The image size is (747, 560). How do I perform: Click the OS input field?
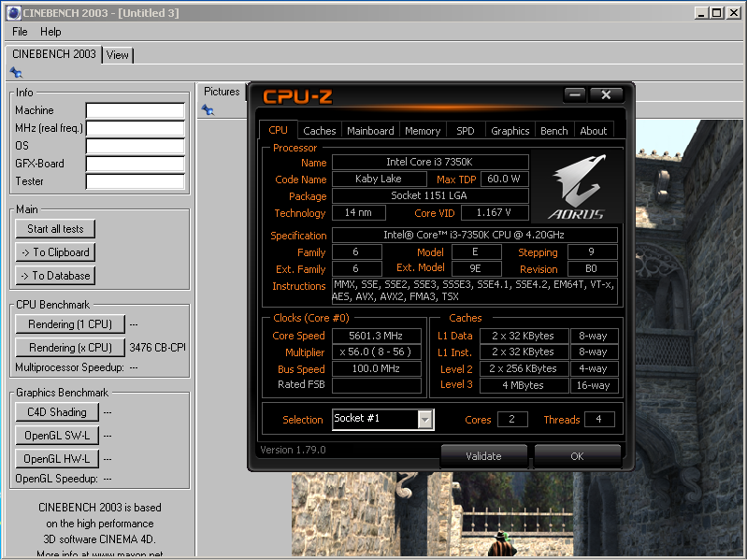coord(136,146)
